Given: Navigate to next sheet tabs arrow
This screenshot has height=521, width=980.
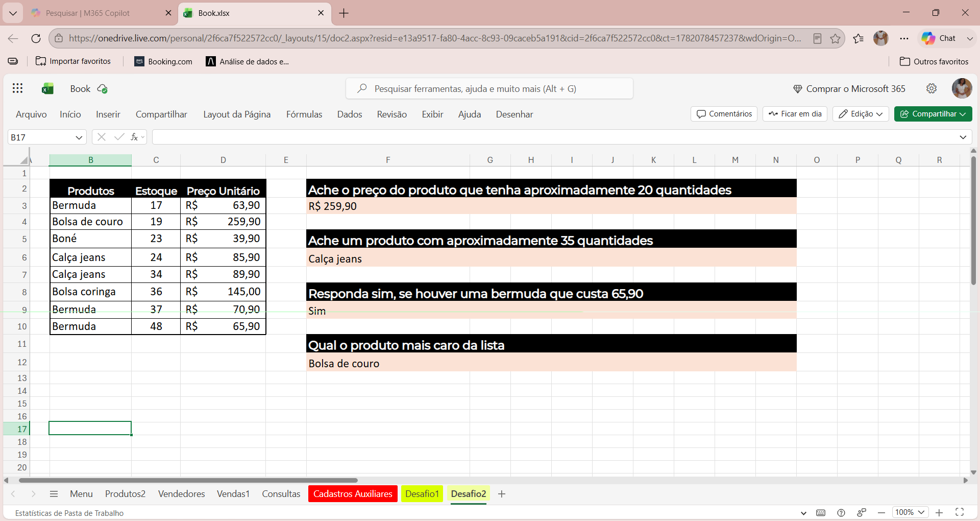Looking at the screenshot, I should pos(33,494).
